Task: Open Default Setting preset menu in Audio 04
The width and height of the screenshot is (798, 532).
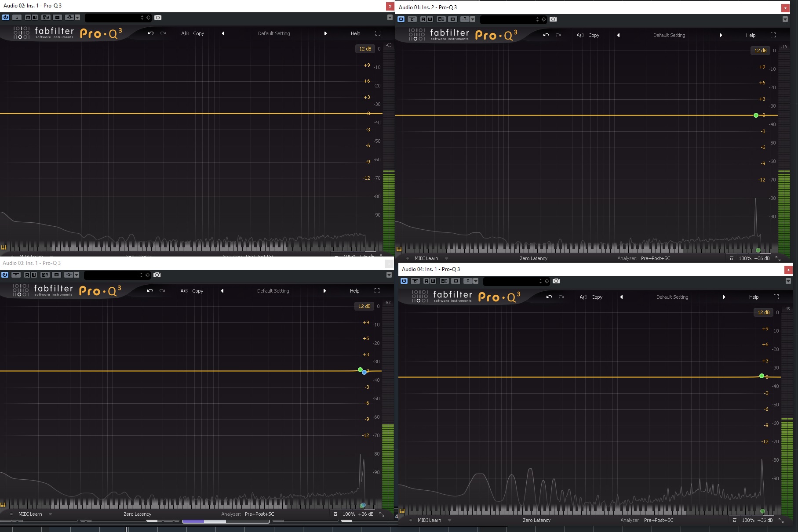Action: [x=672, y=297]
